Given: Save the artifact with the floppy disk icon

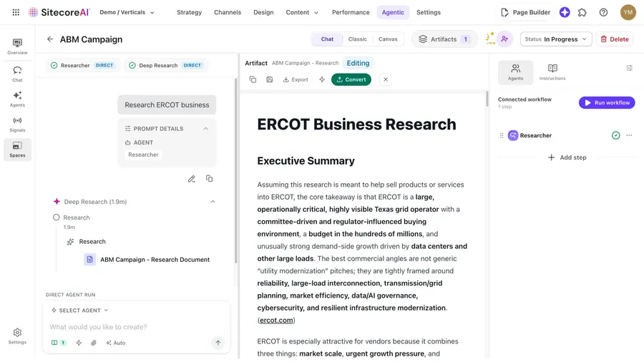Looking at the screenshot, I should (270, 79).
